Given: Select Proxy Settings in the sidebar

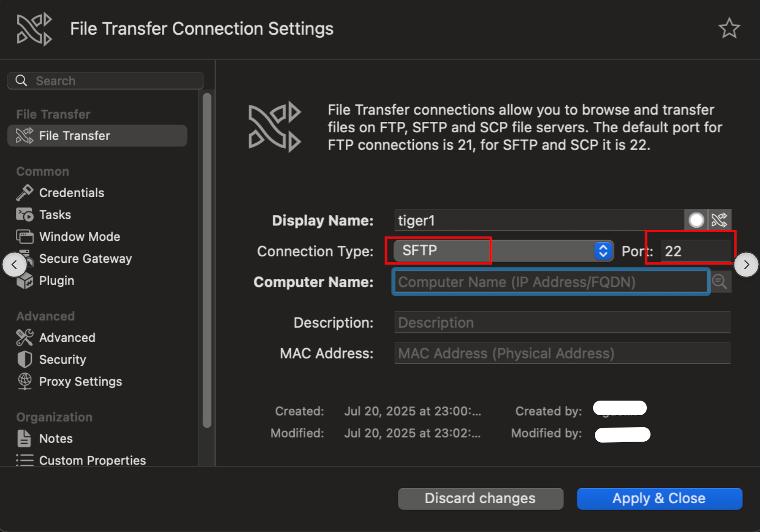Looking at the screenshot, I should pyautogui.click(x=80, y=381).
